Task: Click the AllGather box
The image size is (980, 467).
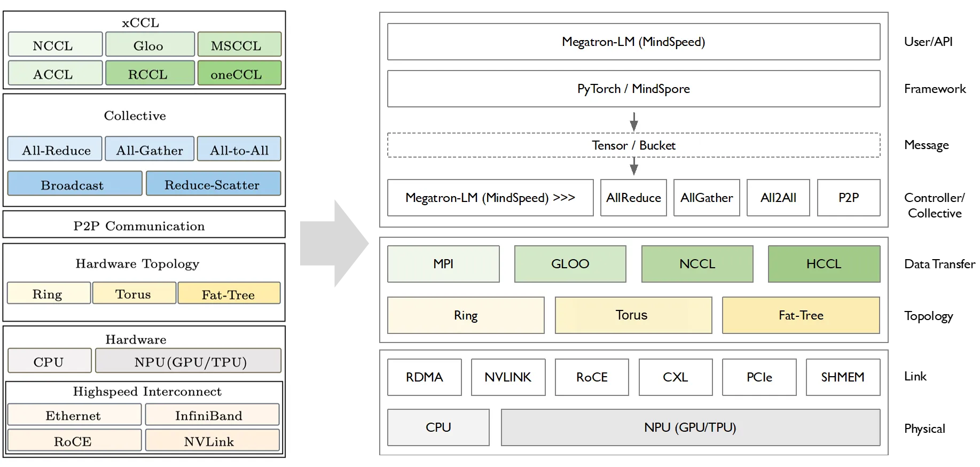Action: pos(706,198)
